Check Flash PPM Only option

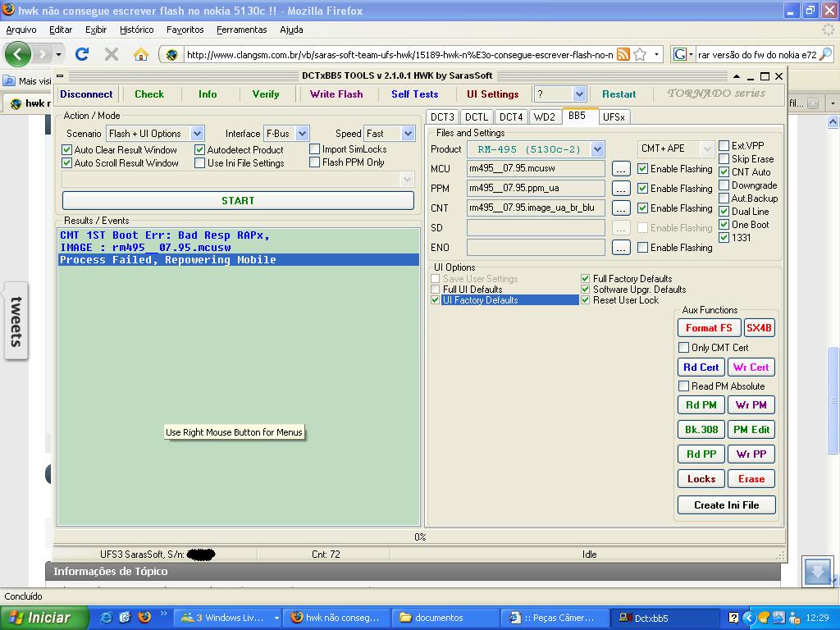(x=314, y=162)
